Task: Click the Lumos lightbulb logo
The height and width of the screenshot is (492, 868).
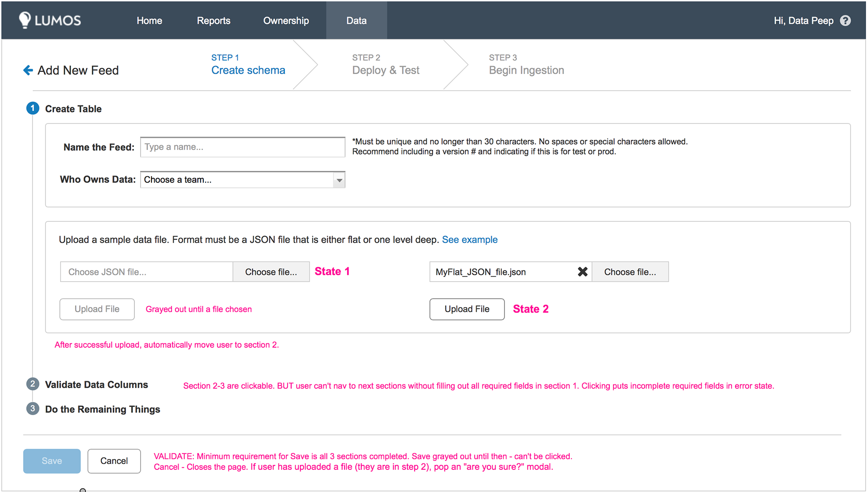Action: (x=50, y=20)
